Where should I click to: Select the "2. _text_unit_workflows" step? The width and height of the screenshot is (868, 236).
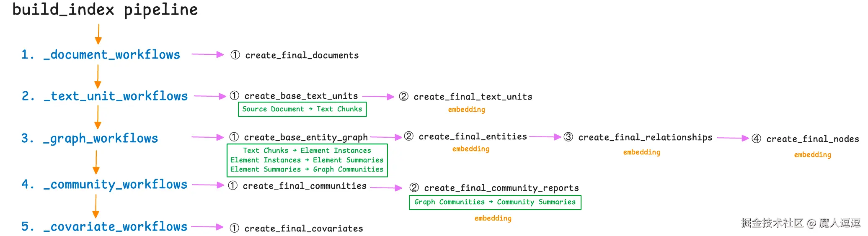tap(104, 96)
